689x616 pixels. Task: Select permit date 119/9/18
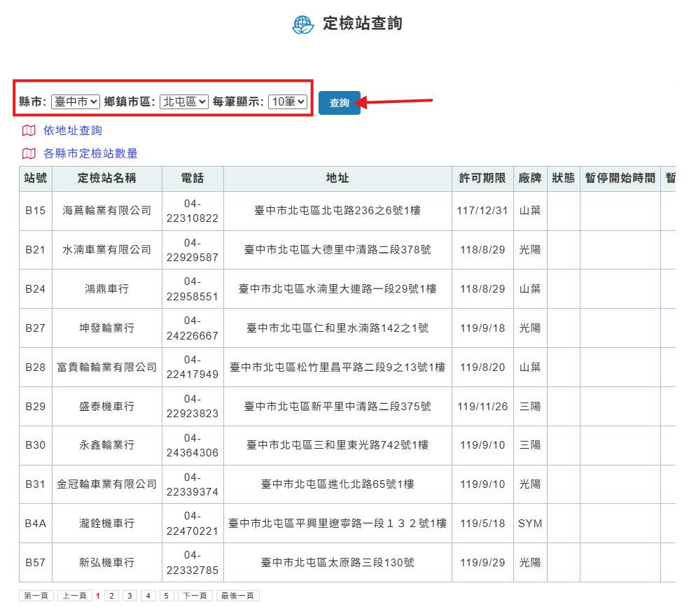click(482, 328)
